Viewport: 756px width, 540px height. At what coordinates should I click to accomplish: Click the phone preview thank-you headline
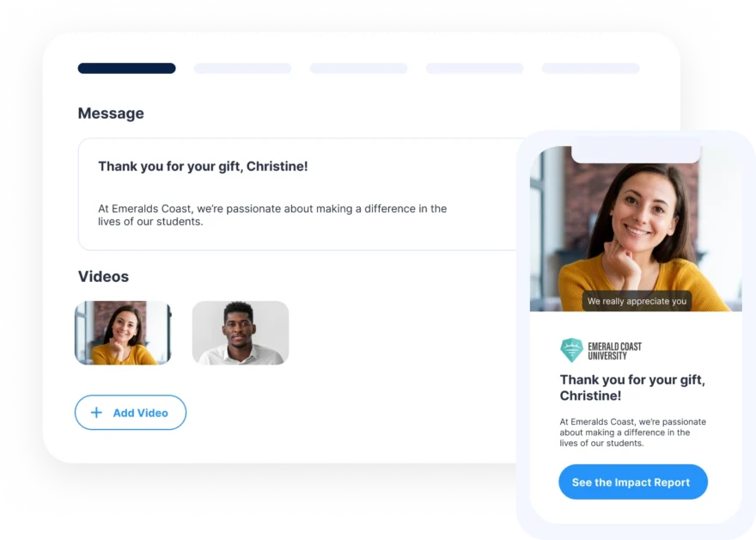pyautogui.click(x=632, y=388)
